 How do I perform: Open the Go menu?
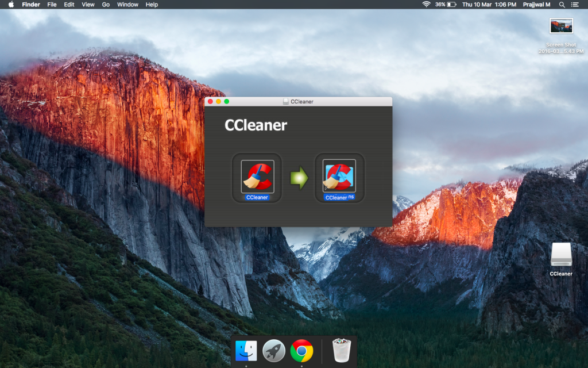[x=106, y=5]
